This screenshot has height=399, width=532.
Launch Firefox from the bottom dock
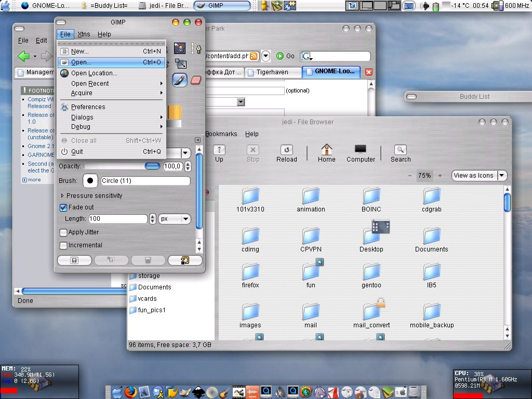130,392
